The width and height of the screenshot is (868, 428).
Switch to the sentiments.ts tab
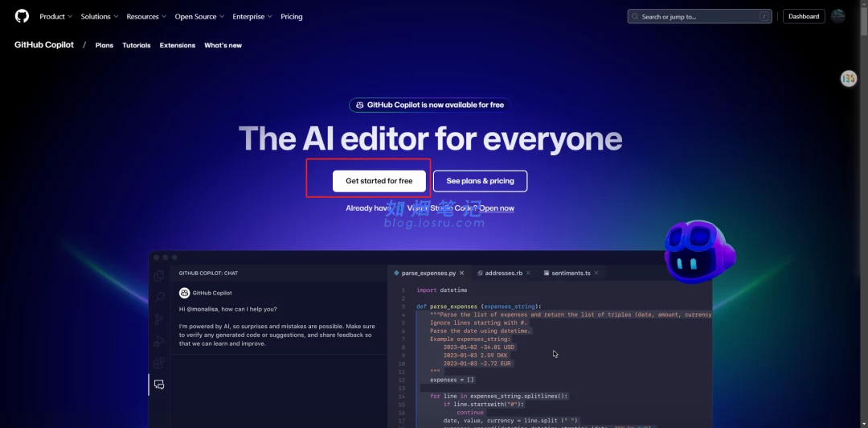coord(567,273)
